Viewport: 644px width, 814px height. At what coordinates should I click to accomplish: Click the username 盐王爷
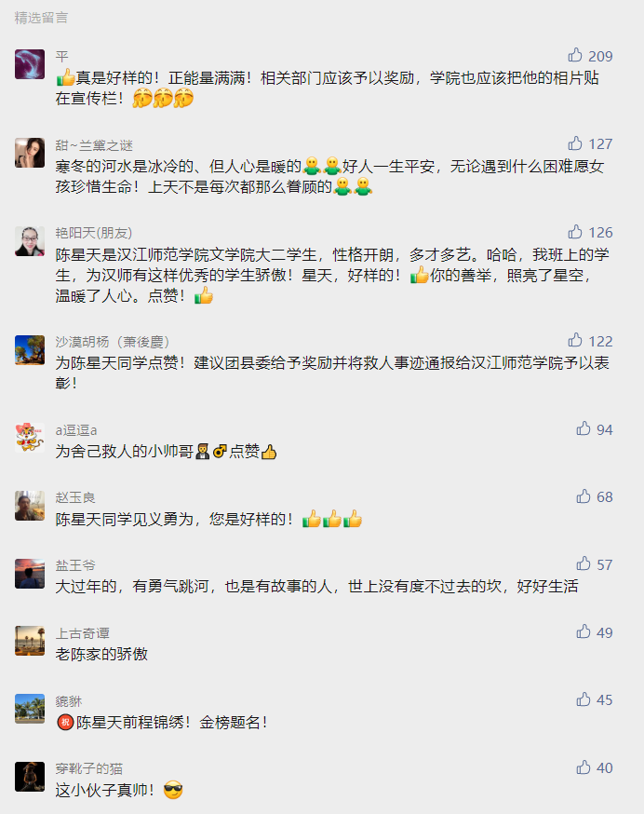[75, 565]
